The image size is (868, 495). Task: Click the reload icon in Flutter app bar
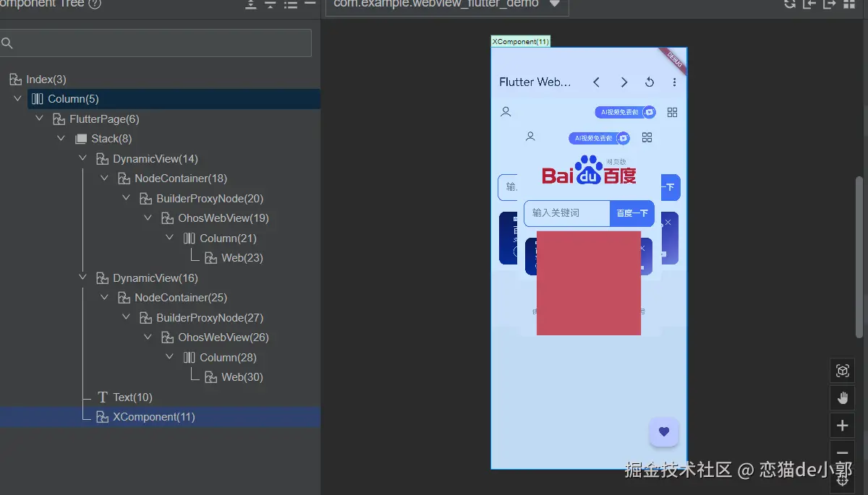pyautogui.click(x=650, y=82)
